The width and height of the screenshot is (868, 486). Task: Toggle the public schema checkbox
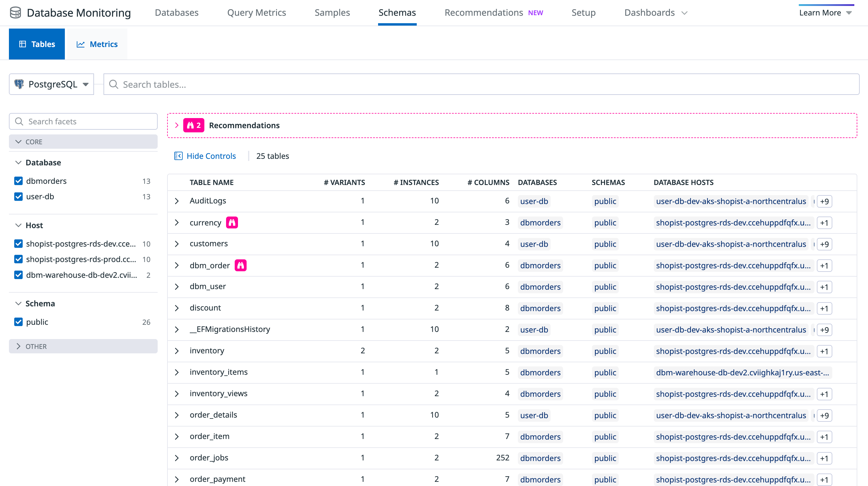[18, 322]
